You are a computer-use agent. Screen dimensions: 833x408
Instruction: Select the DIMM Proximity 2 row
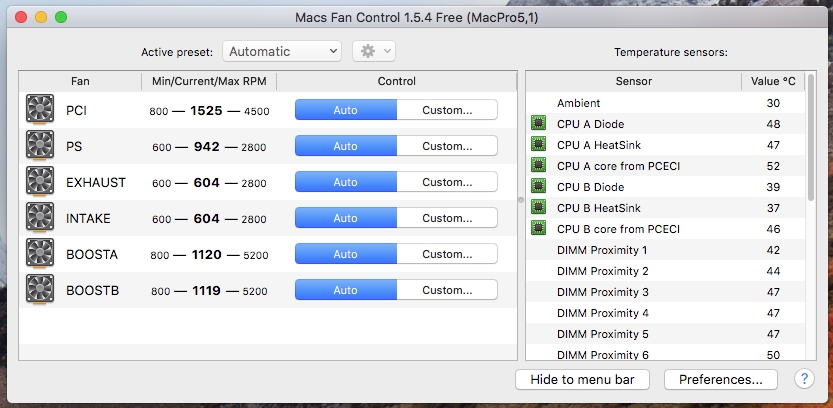[665, 271]
